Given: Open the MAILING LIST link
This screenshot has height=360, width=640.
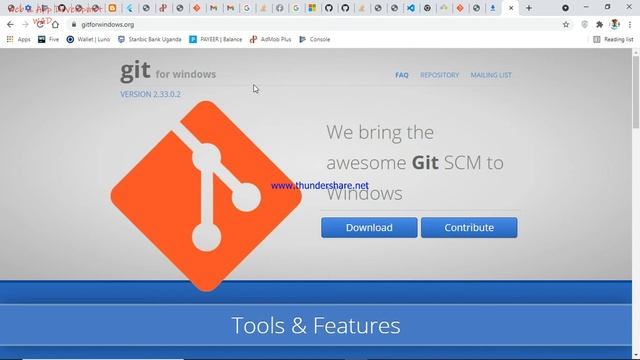Looking at the screenshot, I should pyautogui.click(x=491, y=75).
